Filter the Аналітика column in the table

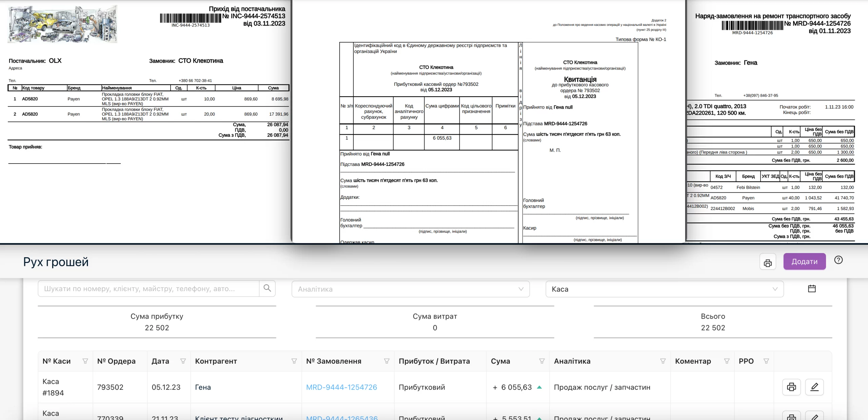coord(663,361)
